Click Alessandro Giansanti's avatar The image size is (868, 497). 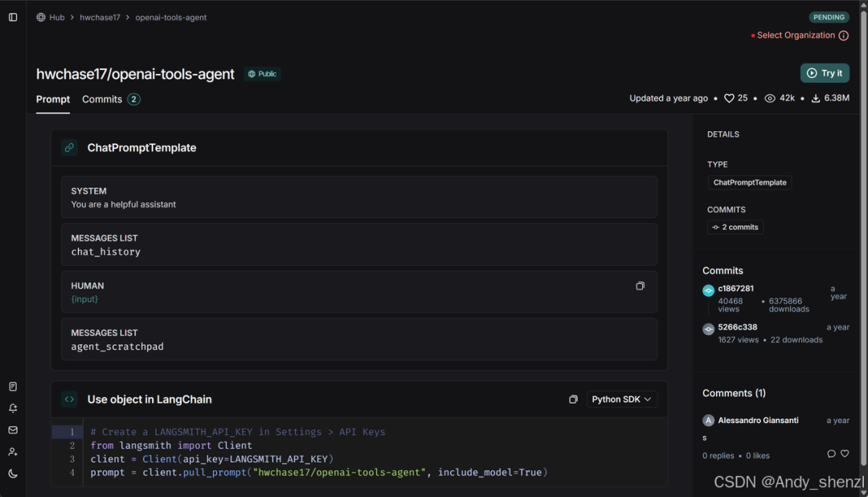[708, 421]
